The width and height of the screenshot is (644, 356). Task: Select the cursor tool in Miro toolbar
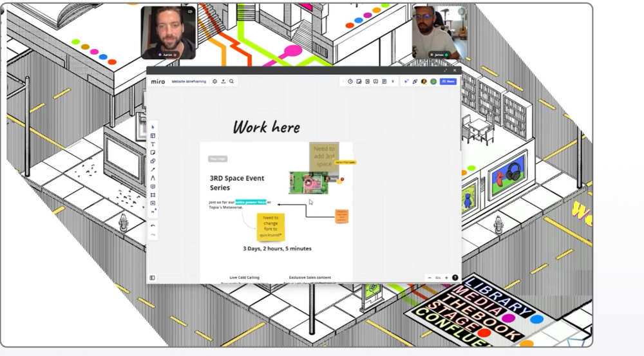click(x=153, y=127)
